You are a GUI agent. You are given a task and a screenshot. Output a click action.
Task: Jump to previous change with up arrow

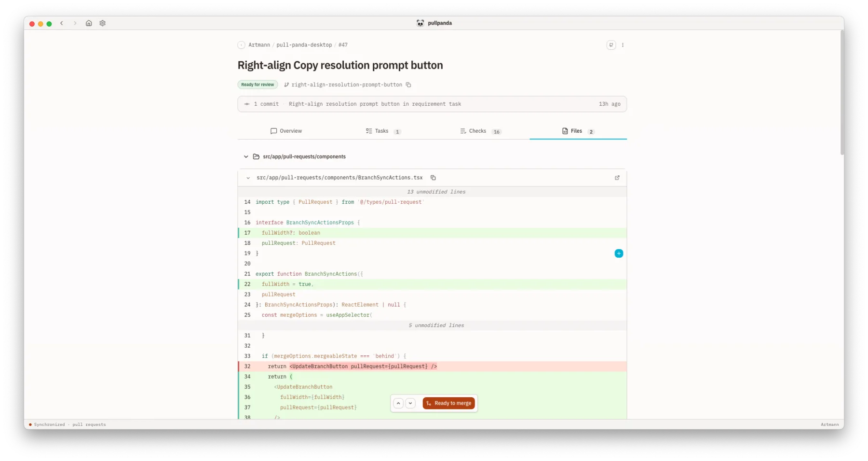click(398, 403)
